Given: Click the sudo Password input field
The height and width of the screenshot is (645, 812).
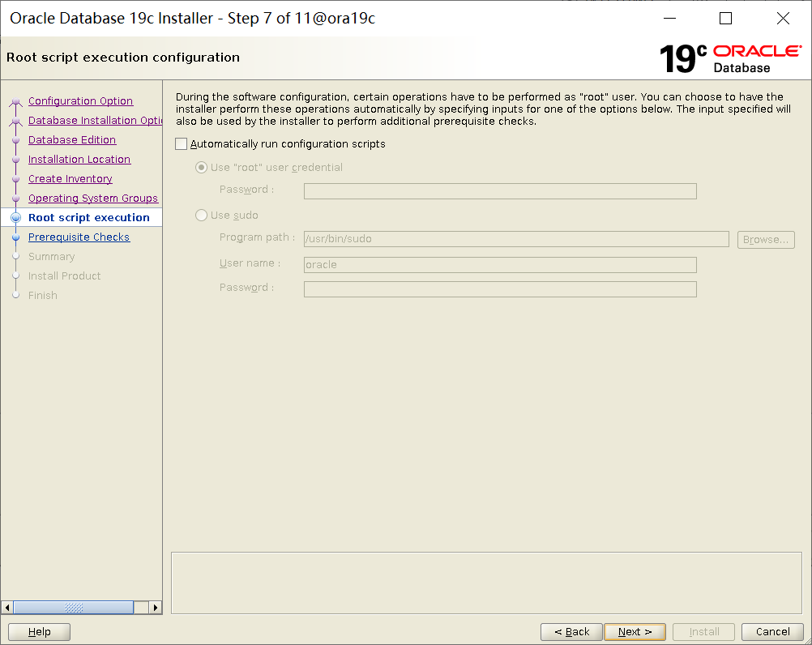Looking at the screenshot, I should pos(500,288).
